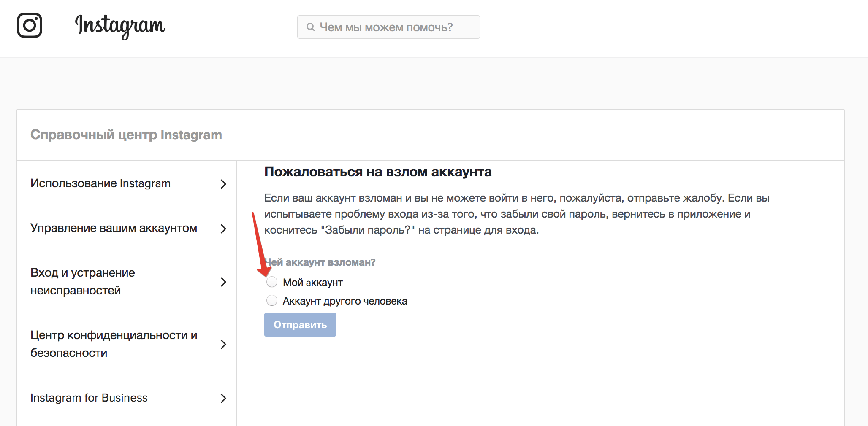The width and height of the screenshot is (868, 426).
Task: Open 'Управление вашим аккаунтом' menu item
Action: click(127, 228)
